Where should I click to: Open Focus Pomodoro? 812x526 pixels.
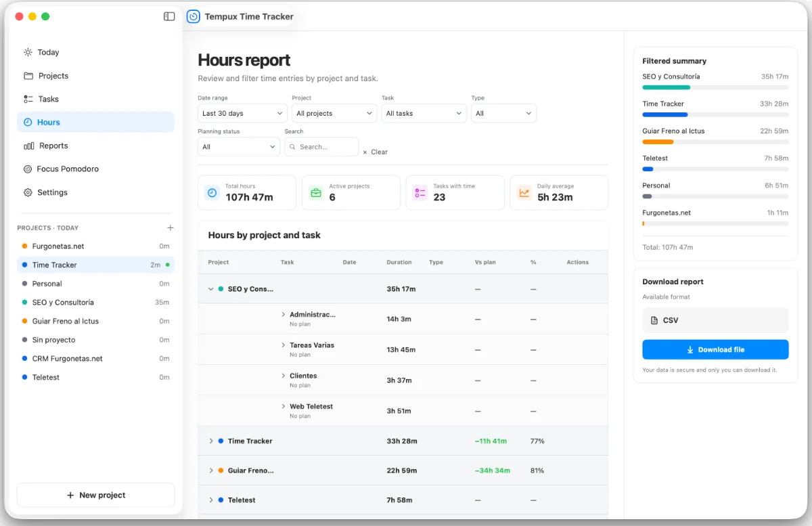95,169
